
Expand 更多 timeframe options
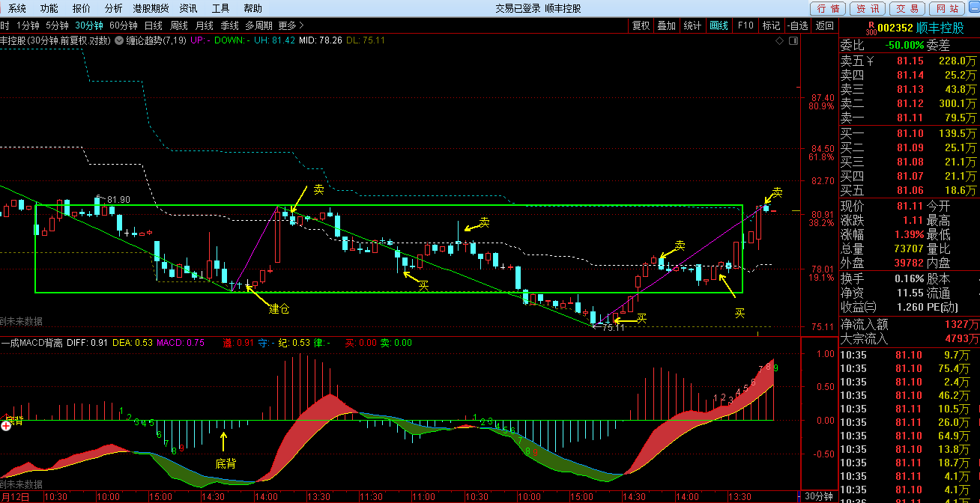coord(291,25)
